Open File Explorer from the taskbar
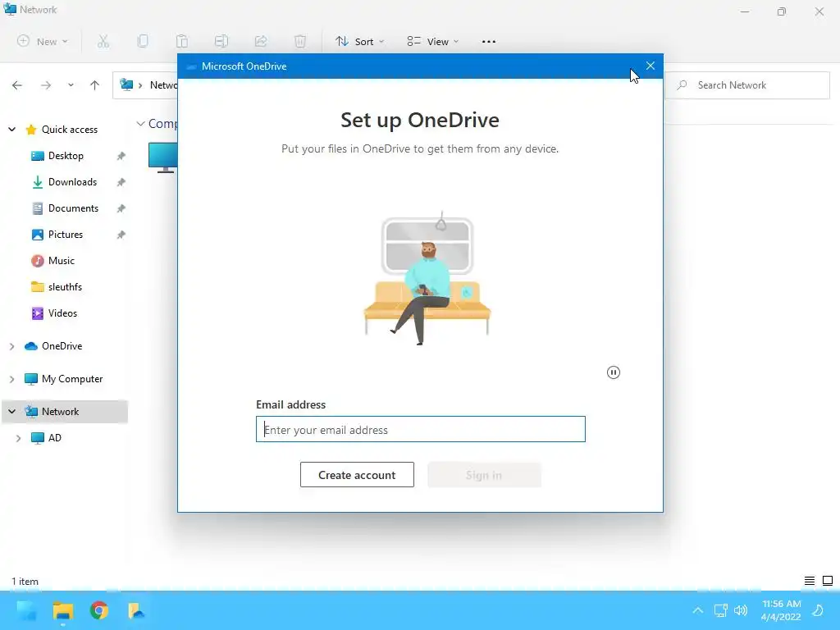Screen dimensions: 840x630 coord(62,610)
